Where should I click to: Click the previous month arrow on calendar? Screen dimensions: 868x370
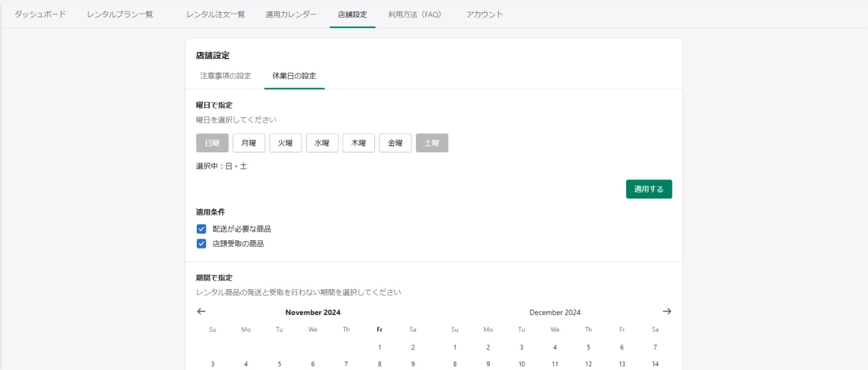pyautogui.click(x=201, y=311)
